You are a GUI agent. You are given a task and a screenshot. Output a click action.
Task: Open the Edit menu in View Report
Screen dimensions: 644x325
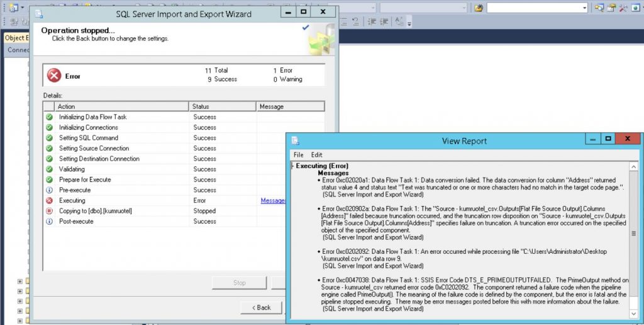316,155
